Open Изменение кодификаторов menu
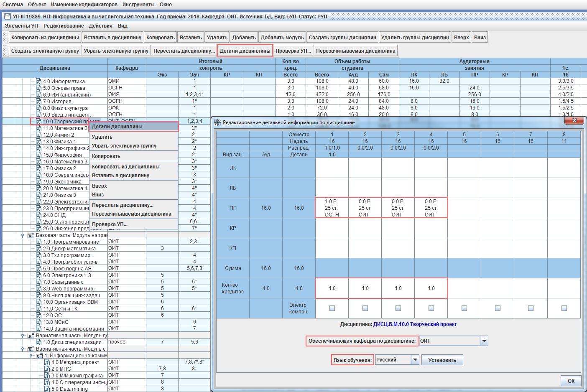Image resolution: width=587 pixels, height=392 pixels. pyautogui.click(x=84, y=5)
